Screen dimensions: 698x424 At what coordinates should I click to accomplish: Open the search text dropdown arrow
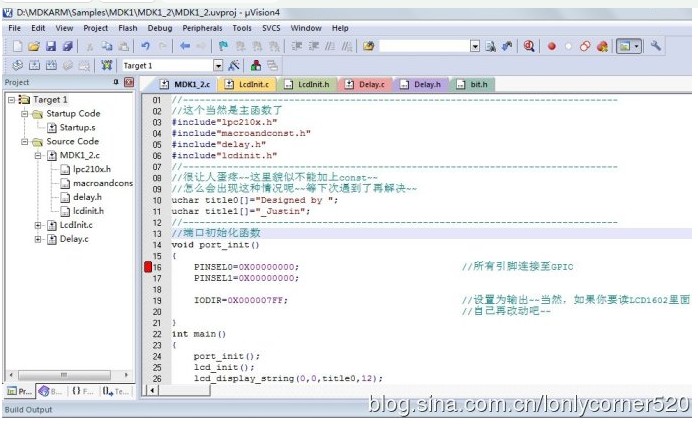click(x=475, y=46)
